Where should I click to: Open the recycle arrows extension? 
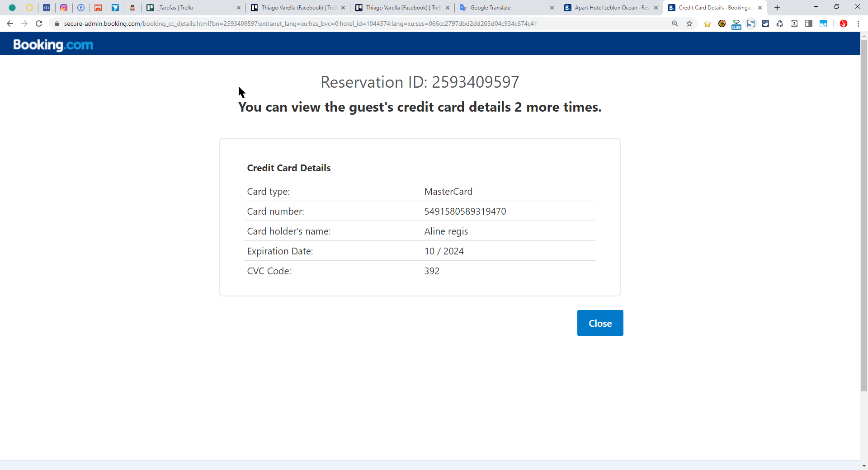click(x=780, y=23)
